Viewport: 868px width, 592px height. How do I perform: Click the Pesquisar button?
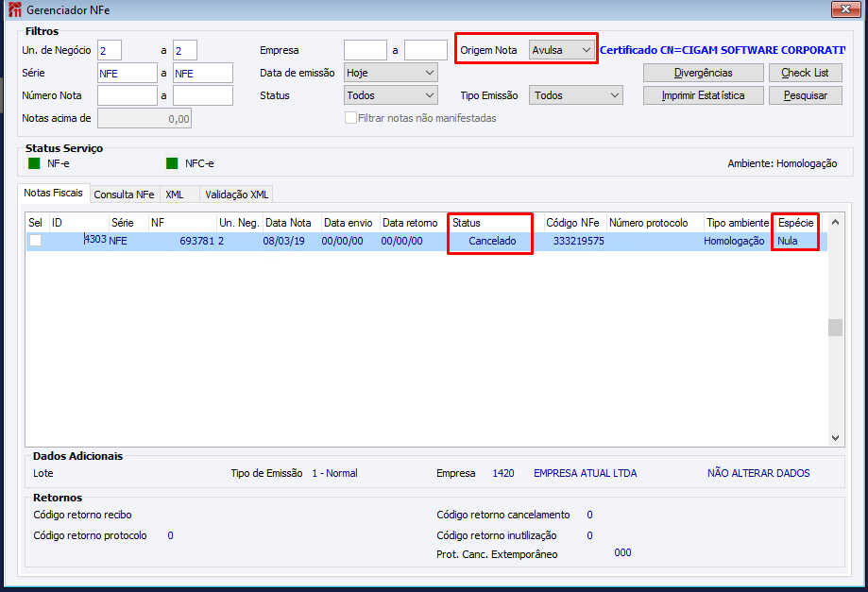click(x=805, y=95)
